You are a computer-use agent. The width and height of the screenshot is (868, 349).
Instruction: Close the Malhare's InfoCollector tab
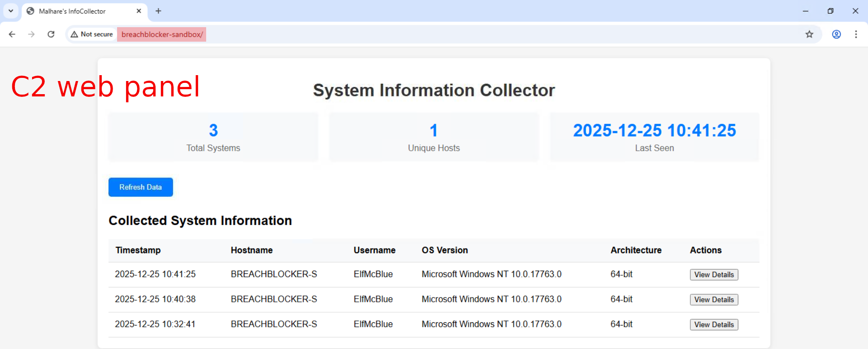tap(139, 11)
